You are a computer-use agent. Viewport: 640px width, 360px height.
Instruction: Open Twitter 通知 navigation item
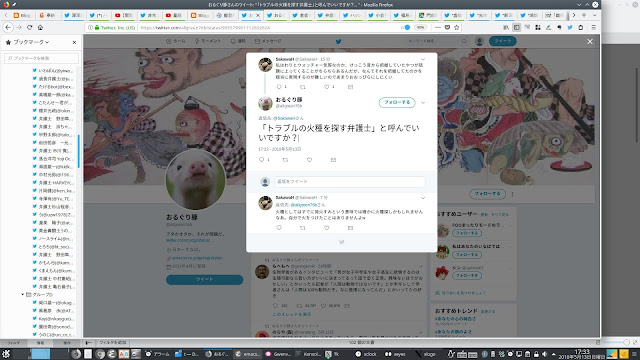pyautogui.click(x=238, y=41)
